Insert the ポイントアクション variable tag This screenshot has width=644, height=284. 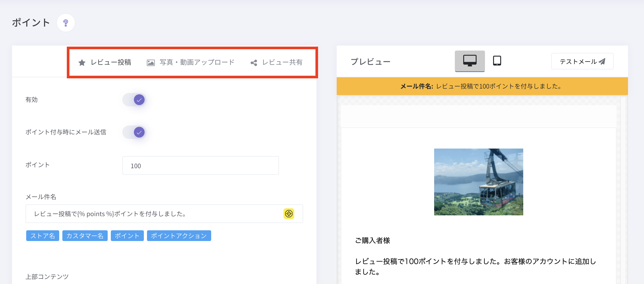179,236
